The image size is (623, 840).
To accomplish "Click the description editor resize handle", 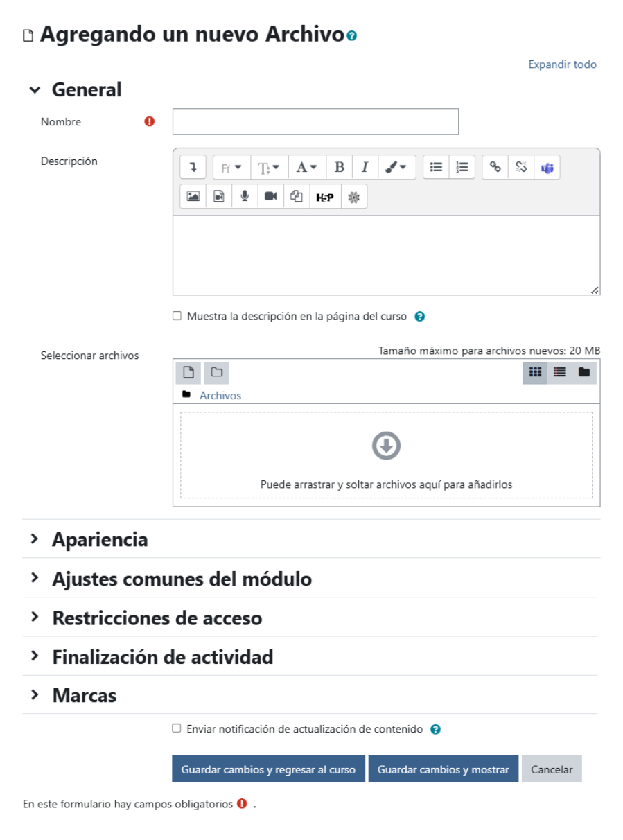I will coord(595,290).
